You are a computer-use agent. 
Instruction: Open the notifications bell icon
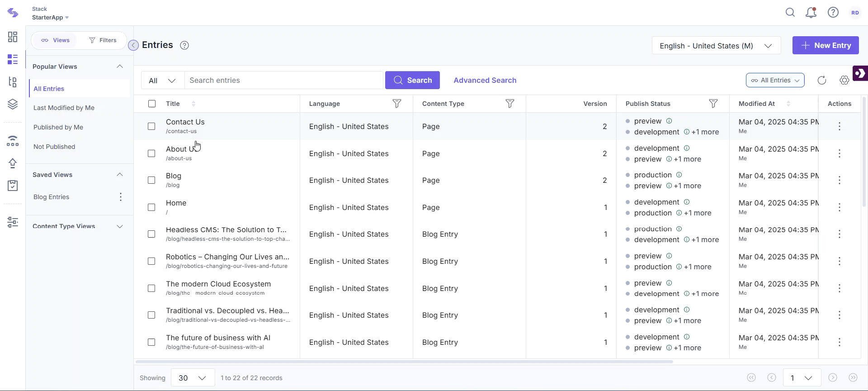pyautogui.click(x=811, y=13)
